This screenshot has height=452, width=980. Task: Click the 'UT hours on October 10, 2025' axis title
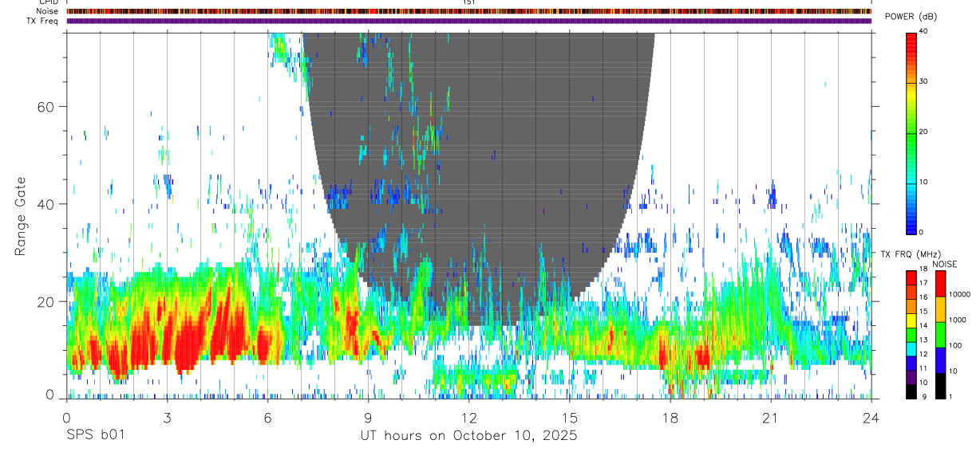(x=468, y=435)
